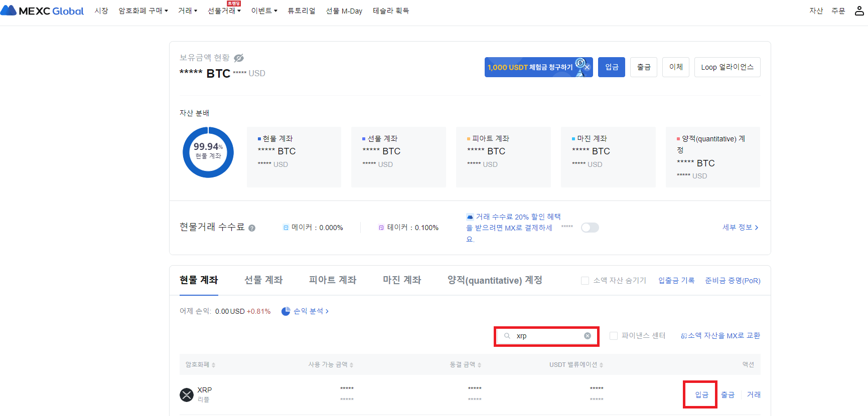Clear the xrp search field

588,336
